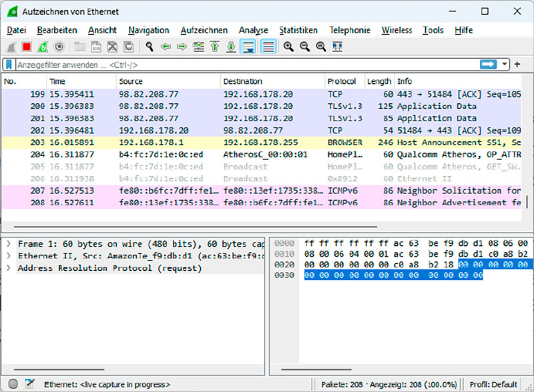Click packet details pane horizontal scrollbar
The width and height of the screenshot is (534, 392).
(x=59, y=369)
